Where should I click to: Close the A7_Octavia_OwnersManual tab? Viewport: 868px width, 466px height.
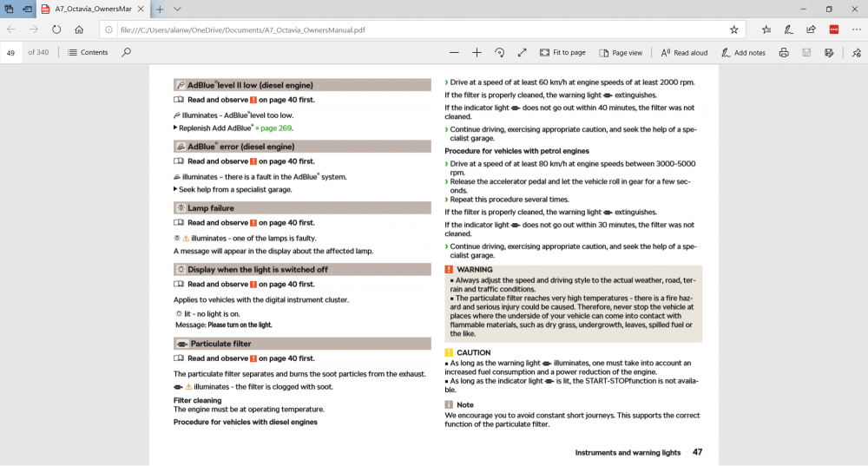coord(141,9)
